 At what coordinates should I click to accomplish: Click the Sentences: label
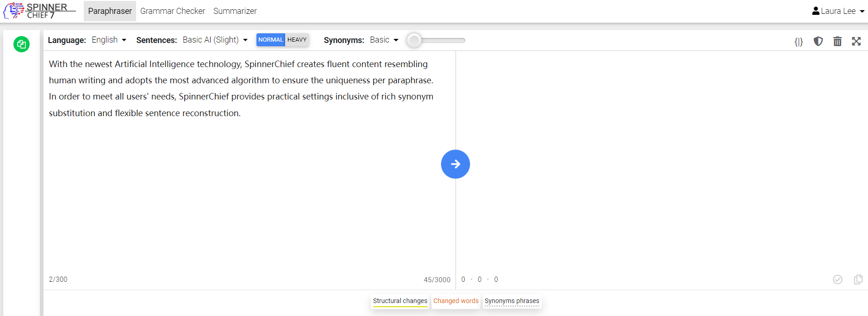point(156,40)
